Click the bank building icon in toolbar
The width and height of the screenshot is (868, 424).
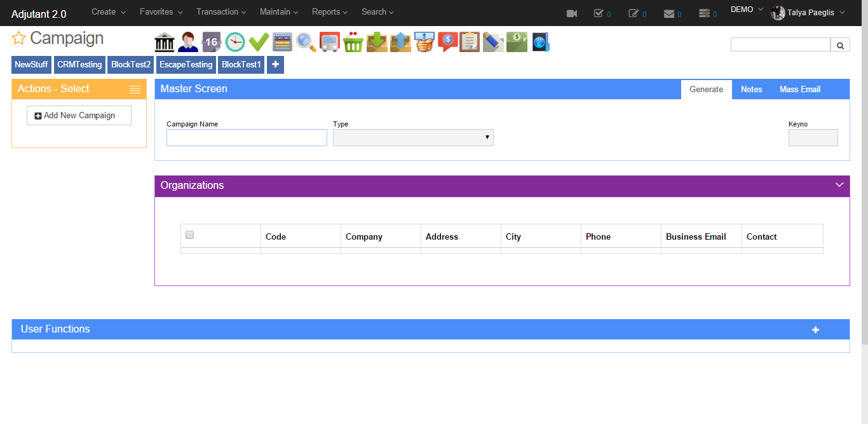[165, 43]
